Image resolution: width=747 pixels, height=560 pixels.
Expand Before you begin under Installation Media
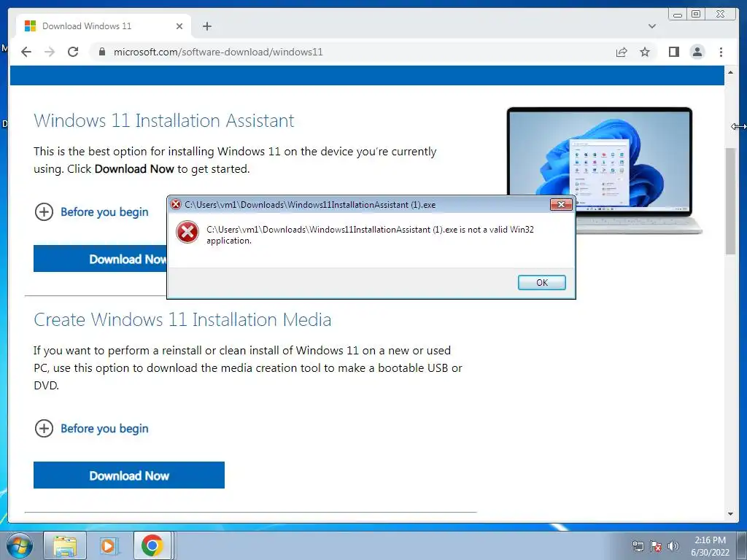tap(91, 429)
